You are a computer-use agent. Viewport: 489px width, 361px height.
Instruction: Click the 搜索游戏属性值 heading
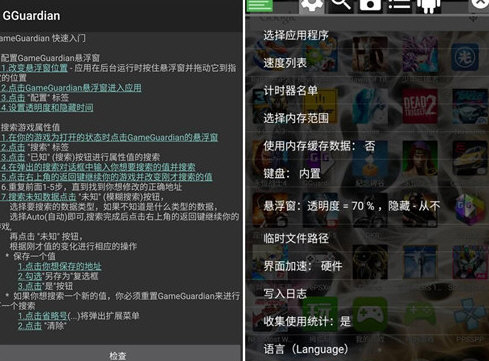click(x=30, y=127)
